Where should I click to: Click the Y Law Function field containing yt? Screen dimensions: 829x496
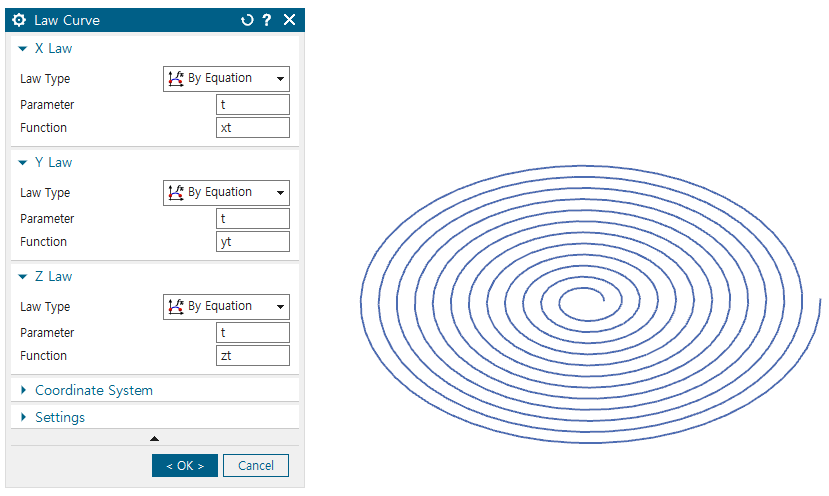click(253, 242)
